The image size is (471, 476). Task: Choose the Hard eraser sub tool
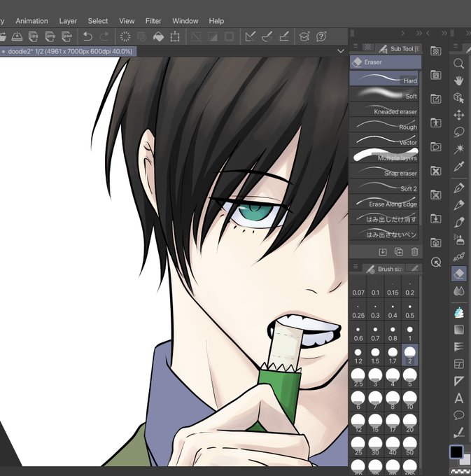tap(384, 78)
